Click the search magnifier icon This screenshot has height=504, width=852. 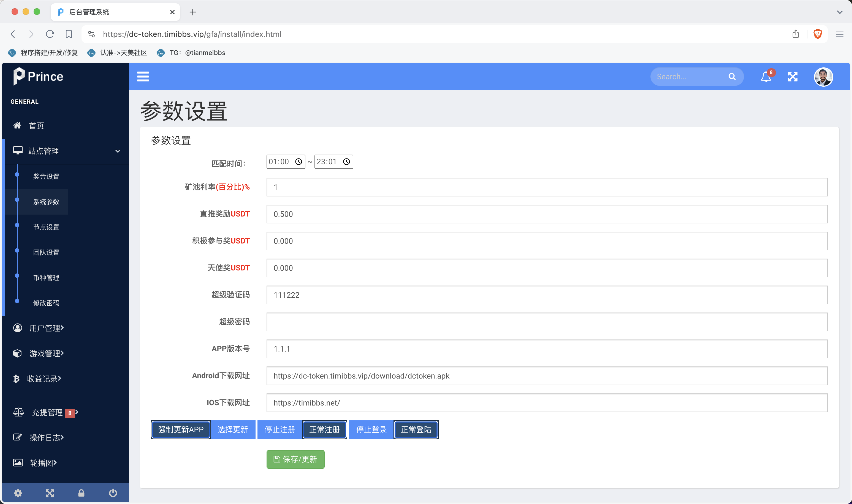pyautogui.click(x=732, y=77)
